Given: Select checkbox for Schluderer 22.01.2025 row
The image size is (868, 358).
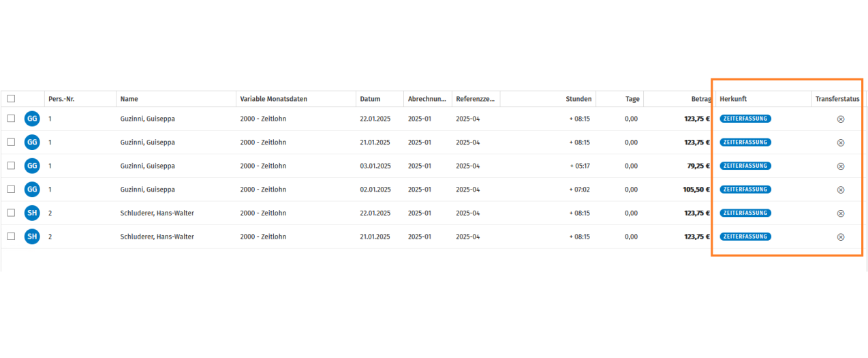Looking at the screenshot, I should [11, 213].
